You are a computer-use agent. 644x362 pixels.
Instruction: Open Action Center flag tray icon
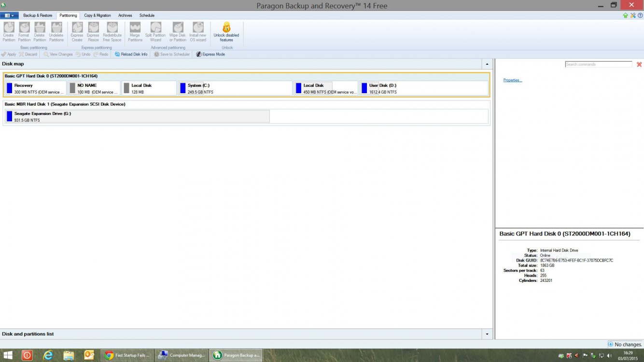585,356
